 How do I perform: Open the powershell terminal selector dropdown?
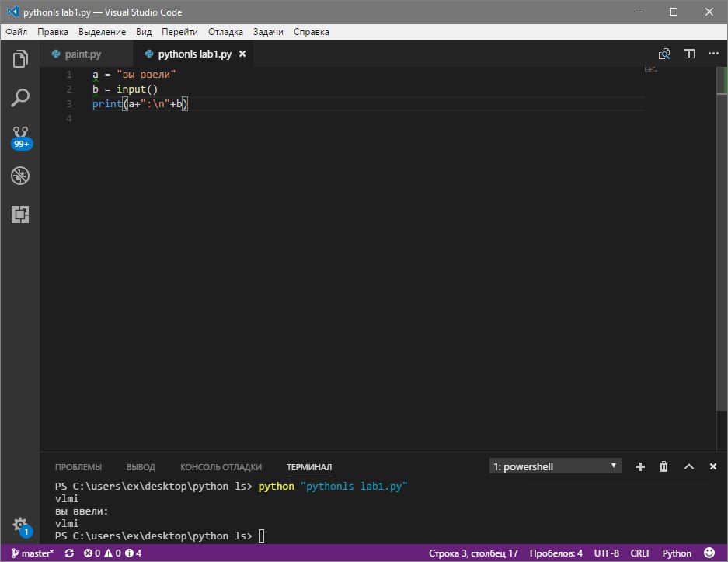[556, 466]
